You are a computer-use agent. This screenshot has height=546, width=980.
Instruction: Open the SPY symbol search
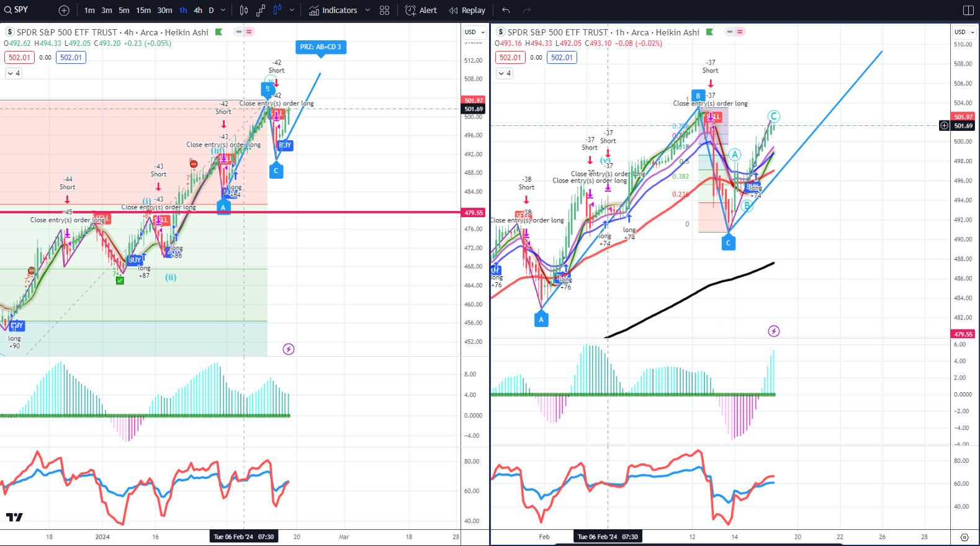tap(17, 10)
